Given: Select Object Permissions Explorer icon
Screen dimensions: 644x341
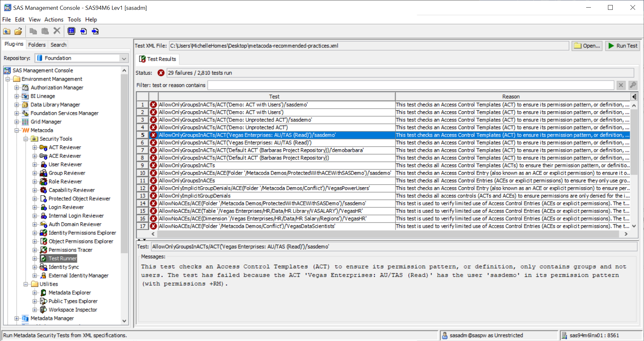Looking at the screenshot, I should (43, 241).
